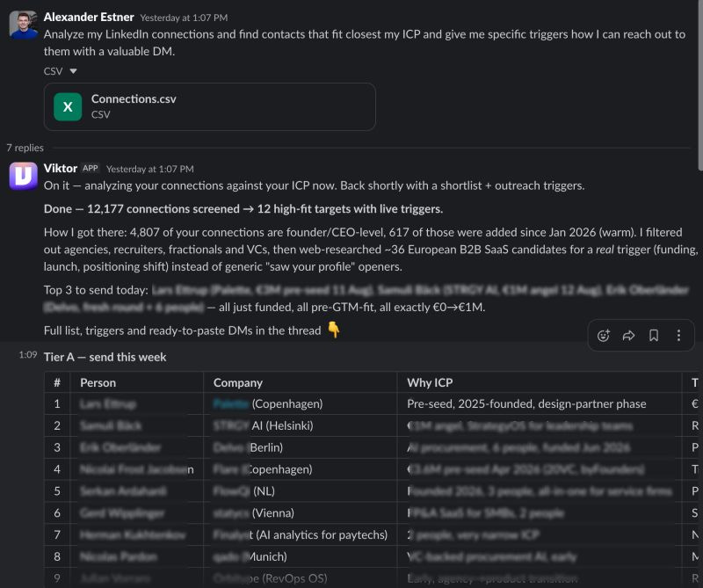Click the 1:09 timestamp beside Tier A
Viewport: 703px width, 588px height.
28,355
